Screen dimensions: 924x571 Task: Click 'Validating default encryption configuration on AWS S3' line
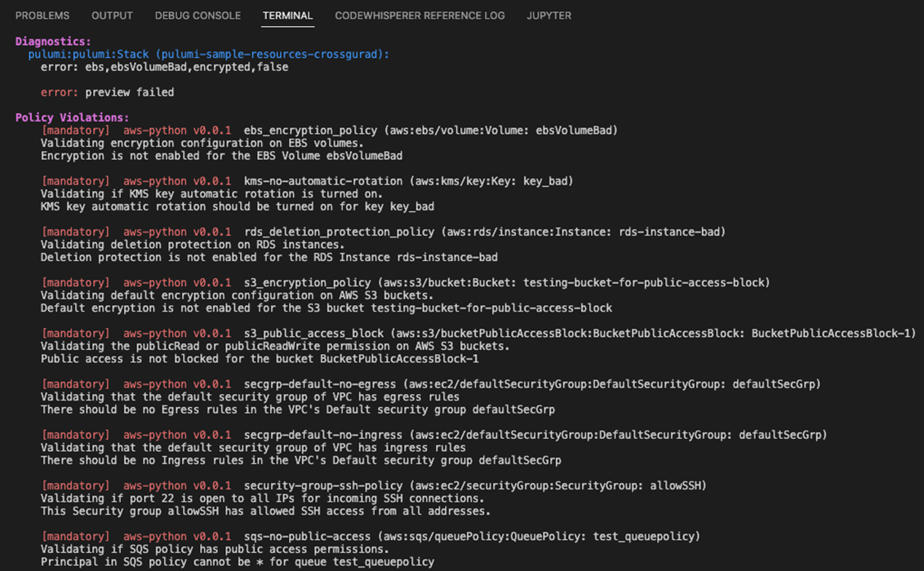tap(237, 295)
